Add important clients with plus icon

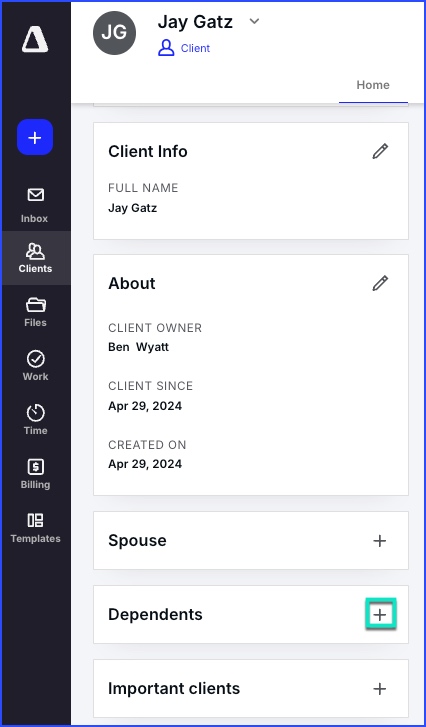coord(380,689)
